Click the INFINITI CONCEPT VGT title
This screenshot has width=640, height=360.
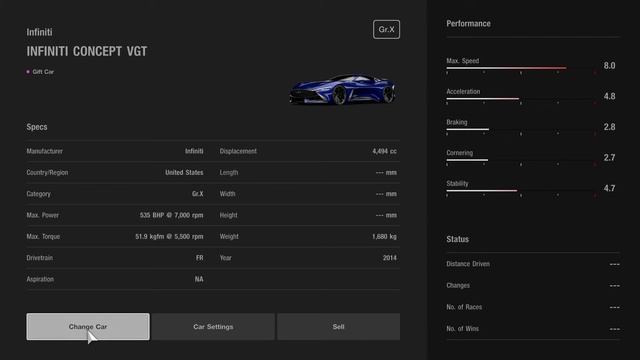(x=87, y=51)
